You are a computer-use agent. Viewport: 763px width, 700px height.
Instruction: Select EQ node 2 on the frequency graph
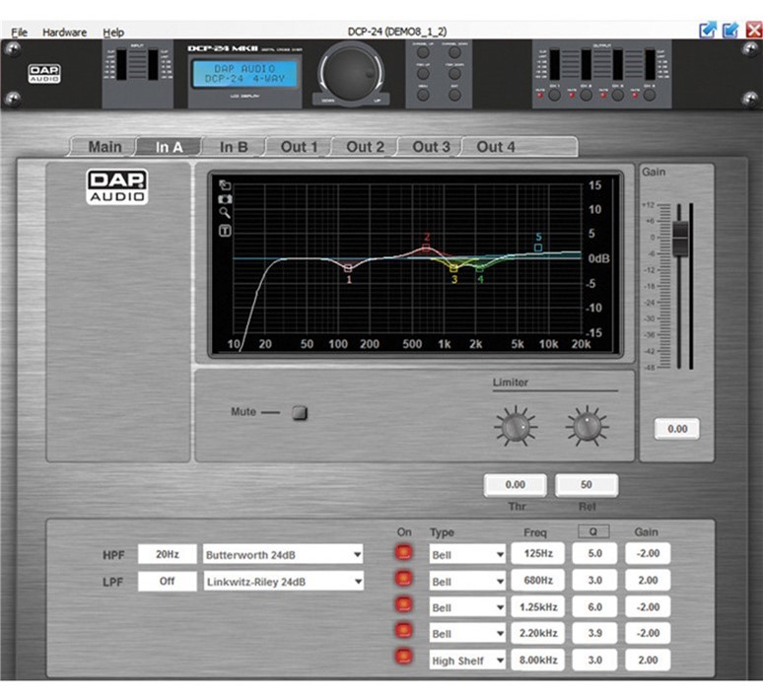coord(427,248)
